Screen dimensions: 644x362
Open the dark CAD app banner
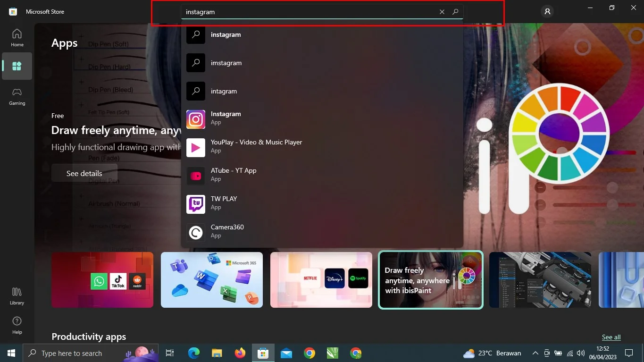coord(540,280)
